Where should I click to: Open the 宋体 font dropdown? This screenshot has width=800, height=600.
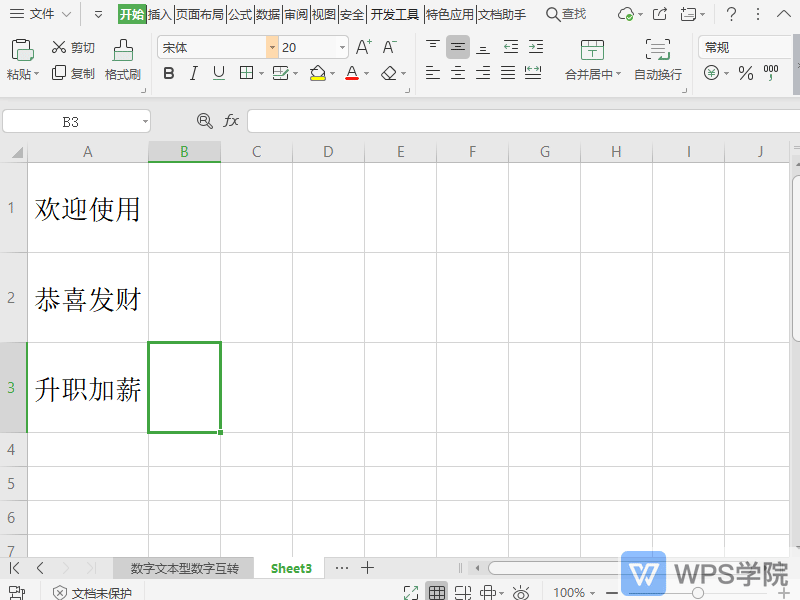pos(270,46)
